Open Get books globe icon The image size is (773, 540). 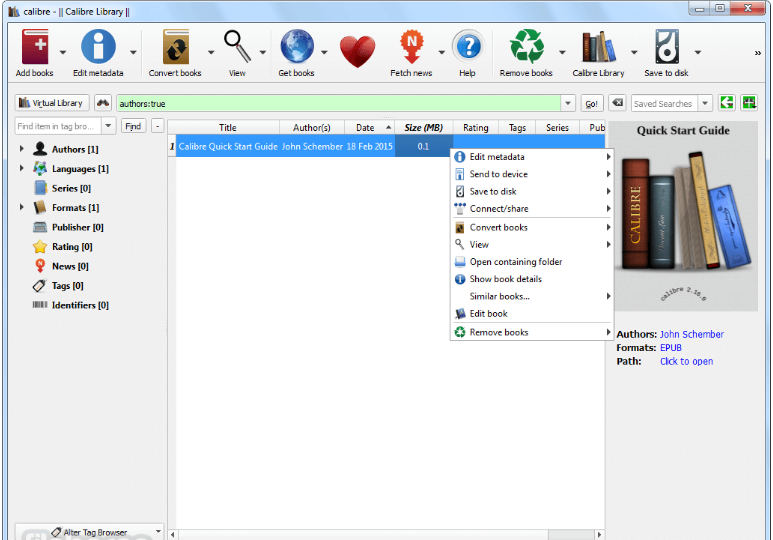click(x=297, y=47)
